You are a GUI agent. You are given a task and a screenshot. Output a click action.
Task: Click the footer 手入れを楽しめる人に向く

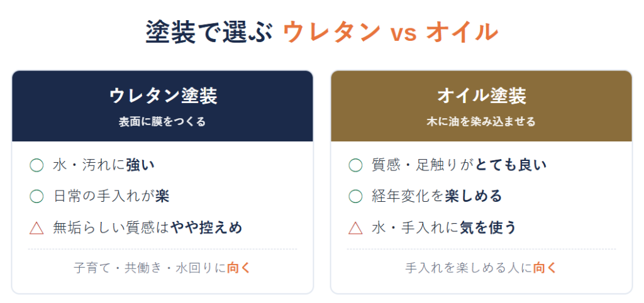pyautogui.click(x=481, y=268)
